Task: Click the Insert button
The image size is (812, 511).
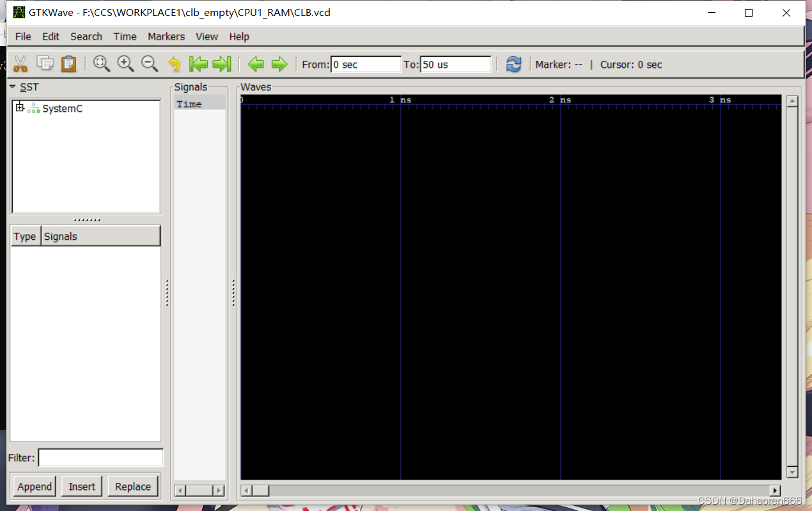Action: pyautogui.click(x=82, y=487)
